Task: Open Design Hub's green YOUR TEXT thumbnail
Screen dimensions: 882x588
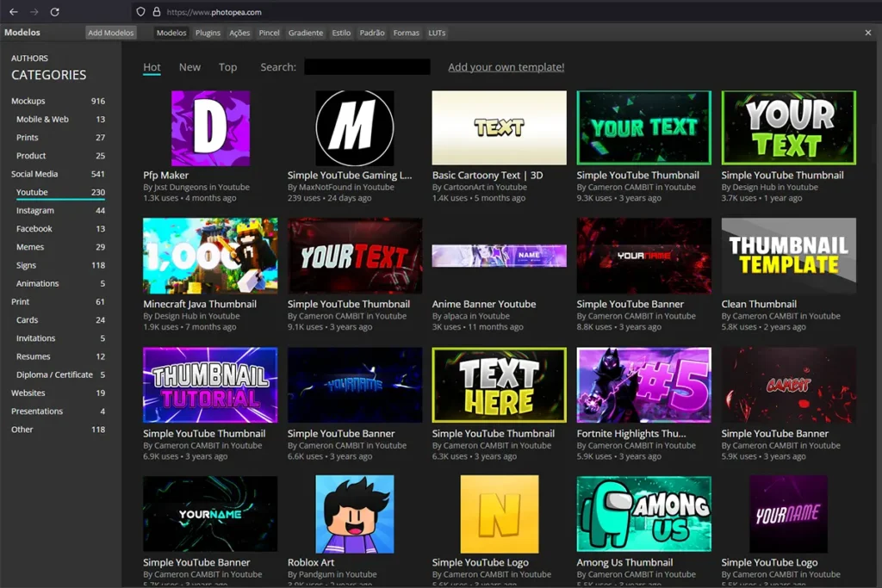Action: [x=789, y=128]
